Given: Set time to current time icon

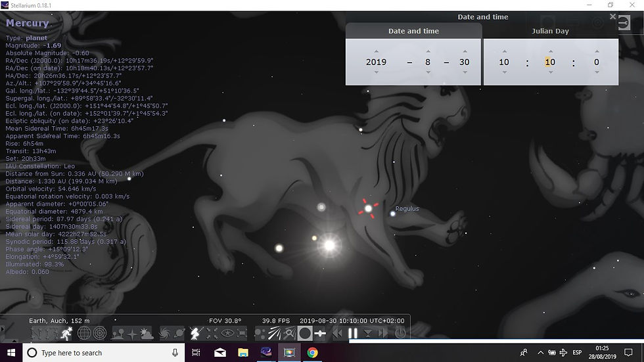Looking at the screenshot, I should [x=368, y=333].
